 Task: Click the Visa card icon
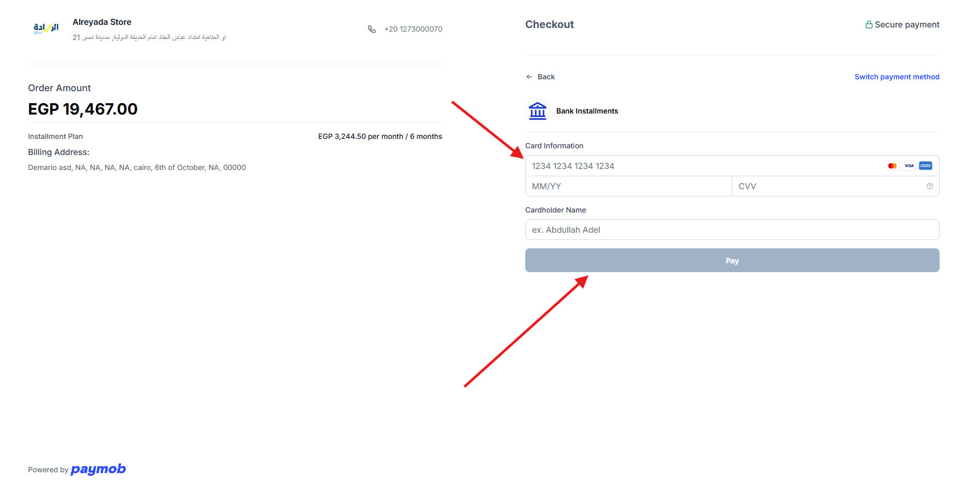tap(909, 166)
